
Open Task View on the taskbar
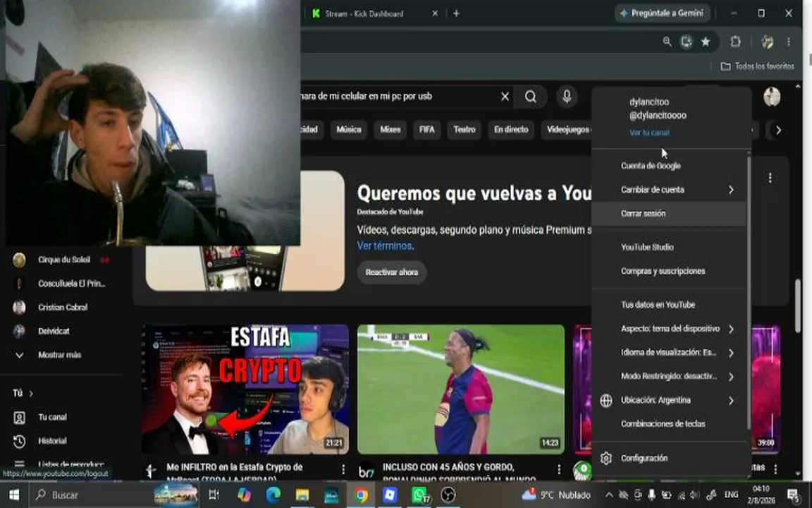(x=214, y=495)
